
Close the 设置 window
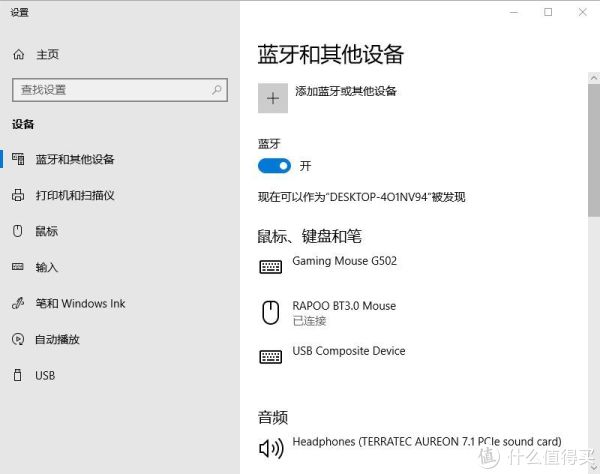pos(582,12)
